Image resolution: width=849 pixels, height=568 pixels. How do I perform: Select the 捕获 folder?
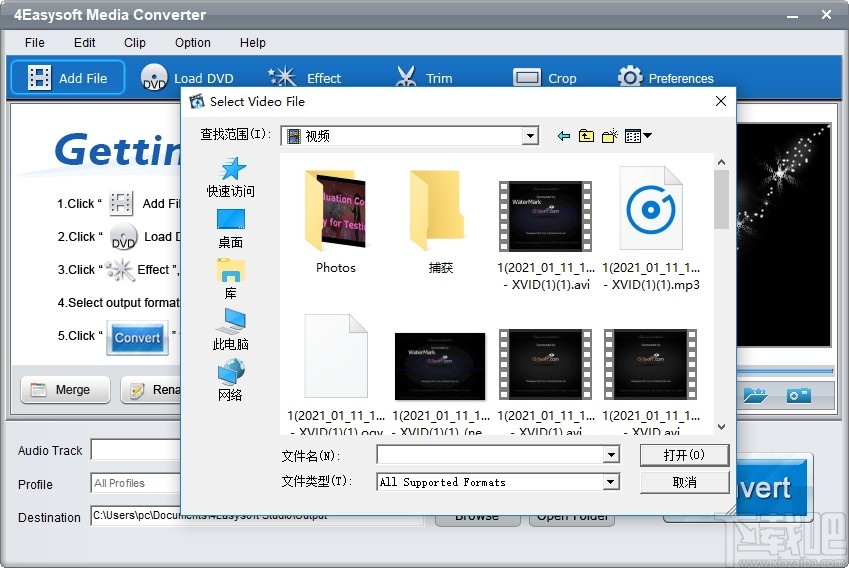(440, 222)
